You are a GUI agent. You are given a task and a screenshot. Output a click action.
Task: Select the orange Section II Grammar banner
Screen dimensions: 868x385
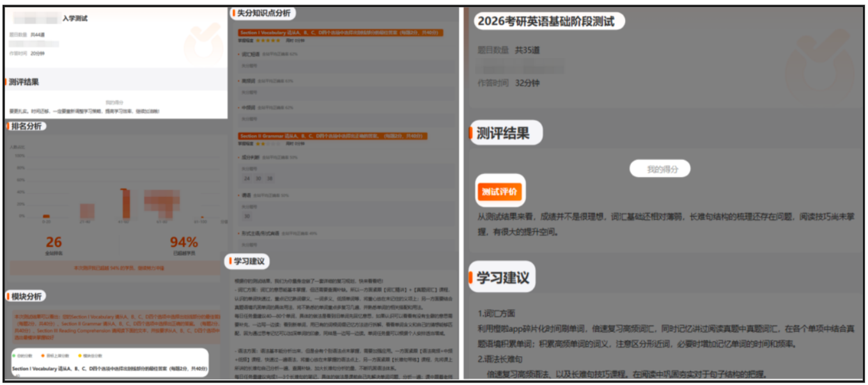332,136
